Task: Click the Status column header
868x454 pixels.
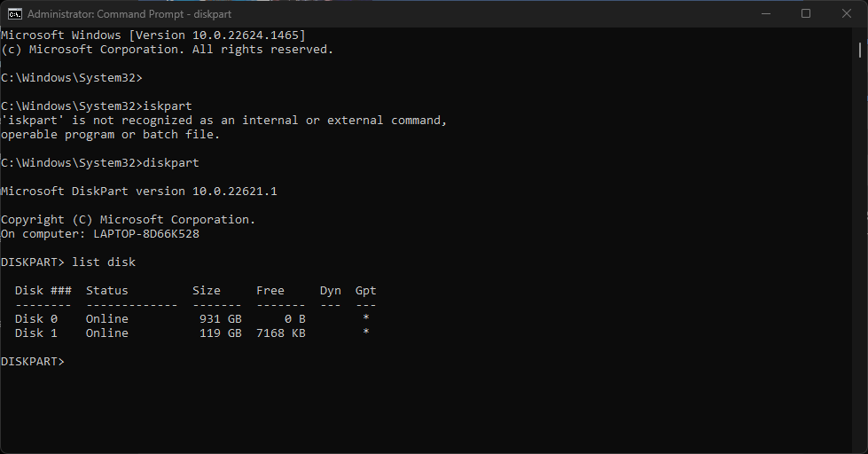Action: (x=107, y=291)
